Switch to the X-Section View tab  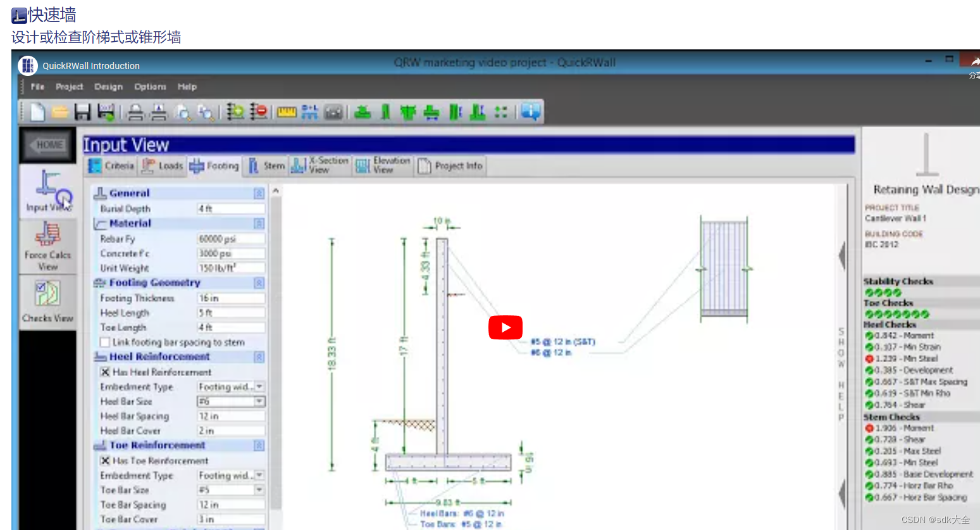point(320,166)
